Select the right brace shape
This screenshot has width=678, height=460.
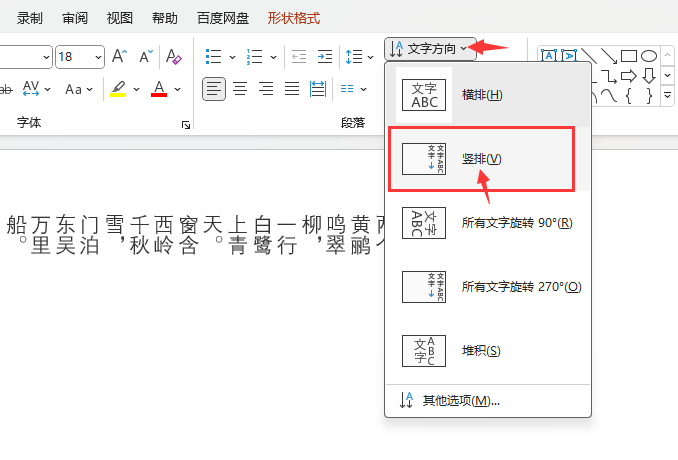coord(649,96)
